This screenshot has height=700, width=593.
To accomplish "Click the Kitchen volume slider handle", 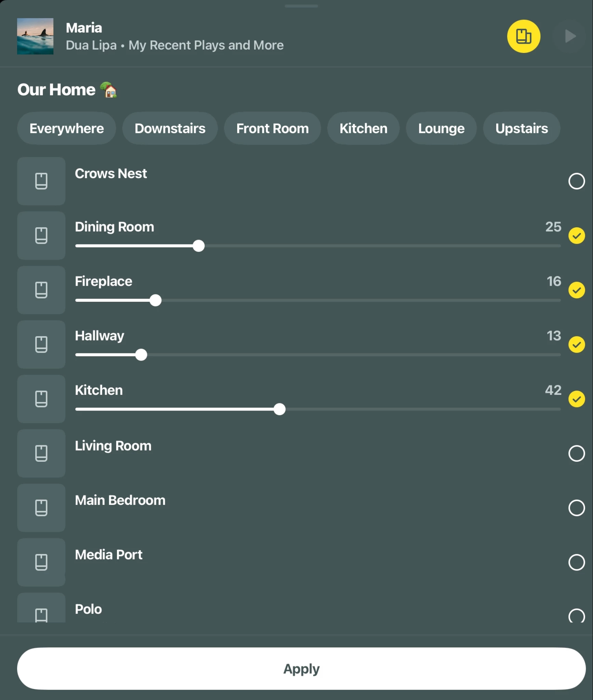I will click(x=279, y=409).
